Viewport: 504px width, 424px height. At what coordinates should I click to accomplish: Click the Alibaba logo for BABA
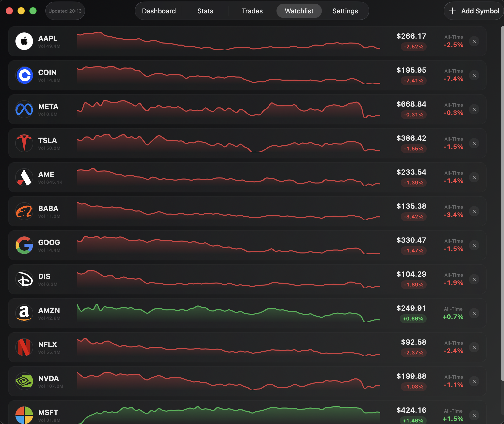point(24,211)
